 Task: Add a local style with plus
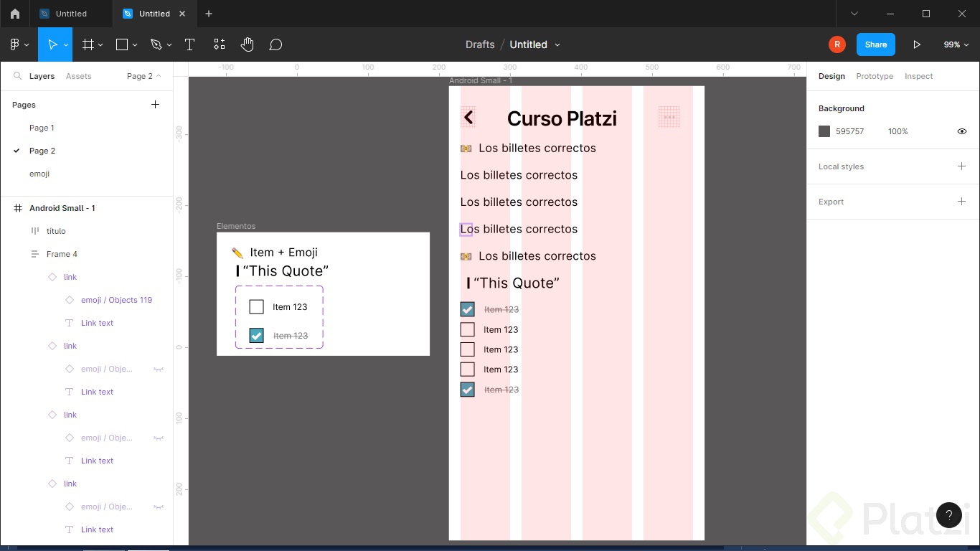pos(961,166)
